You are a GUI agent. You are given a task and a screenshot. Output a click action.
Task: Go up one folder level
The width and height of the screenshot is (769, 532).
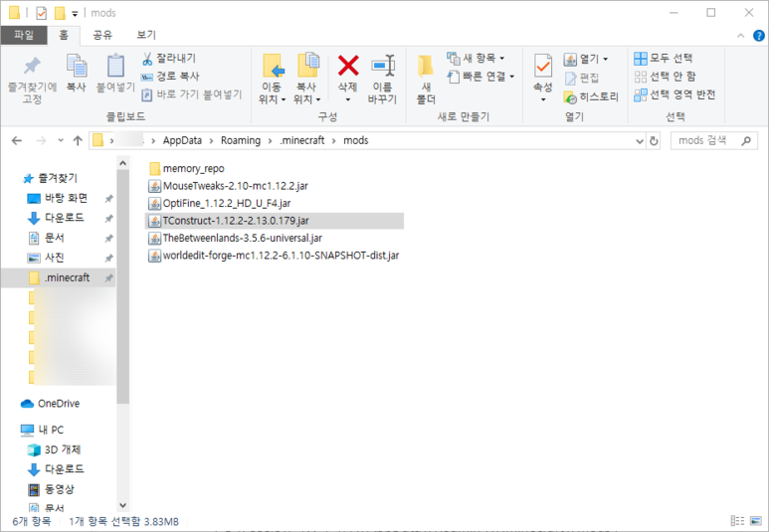coord(78,141)
